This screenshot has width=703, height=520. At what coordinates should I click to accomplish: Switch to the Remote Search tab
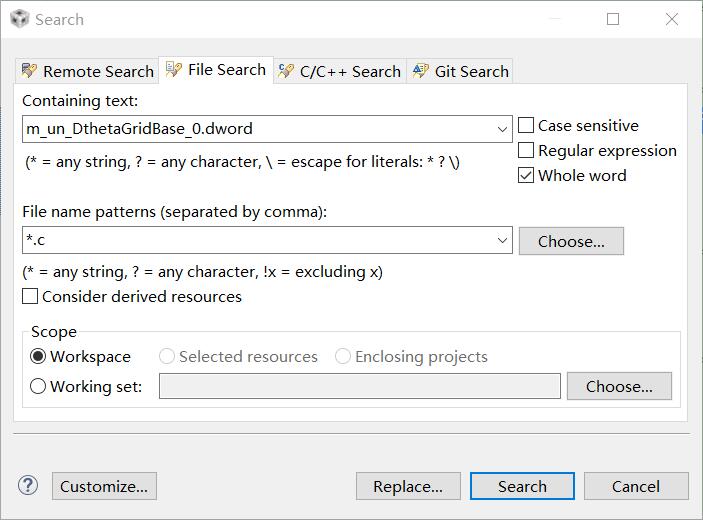(x=98, y=71)
